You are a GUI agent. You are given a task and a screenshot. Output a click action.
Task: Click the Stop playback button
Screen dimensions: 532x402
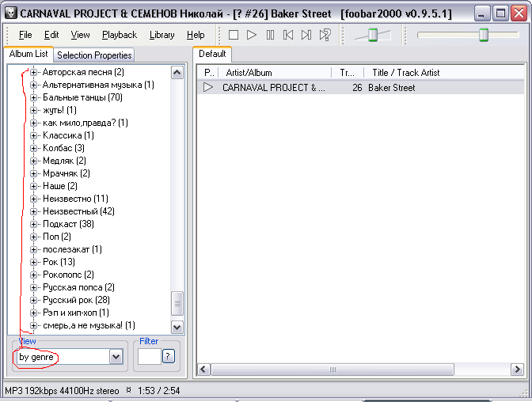coord(234,35)
